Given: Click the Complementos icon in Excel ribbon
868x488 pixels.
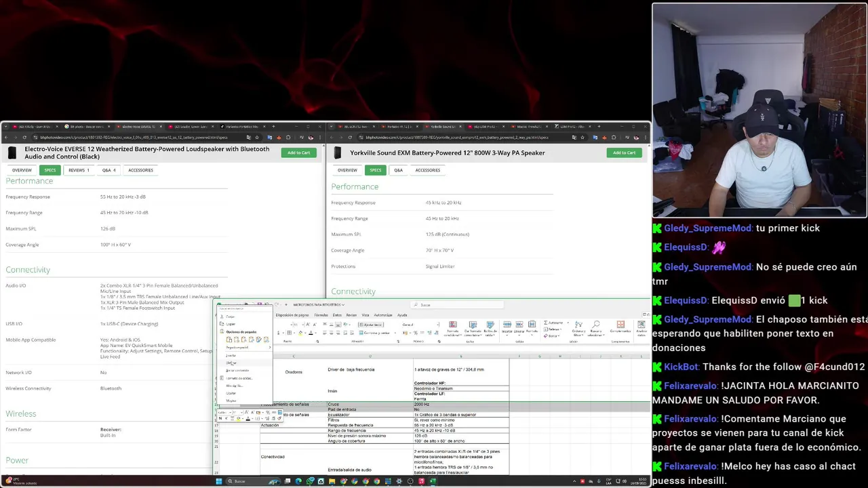Looking at the screenshot, I should (x=620, y=328).
